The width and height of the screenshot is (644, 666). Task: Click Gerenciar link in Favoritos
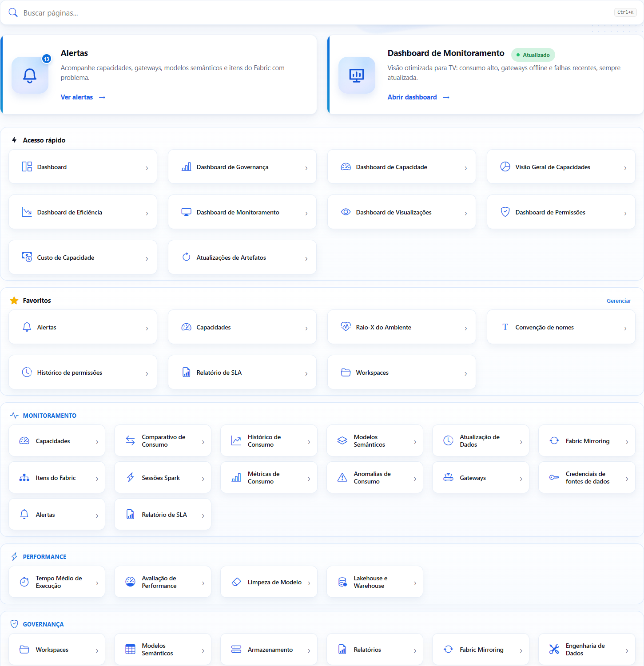[x=619, y=301]
